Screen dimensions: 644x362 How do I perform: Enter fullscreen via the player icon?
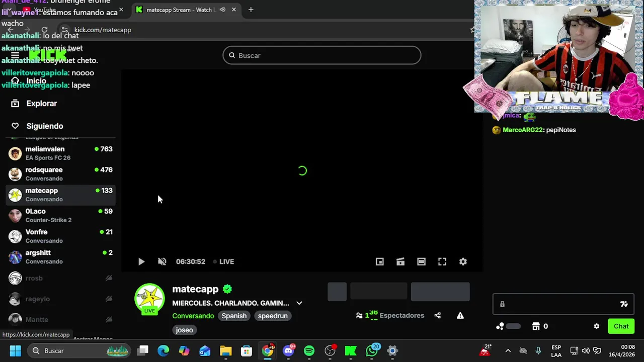(x=442, y=261)
